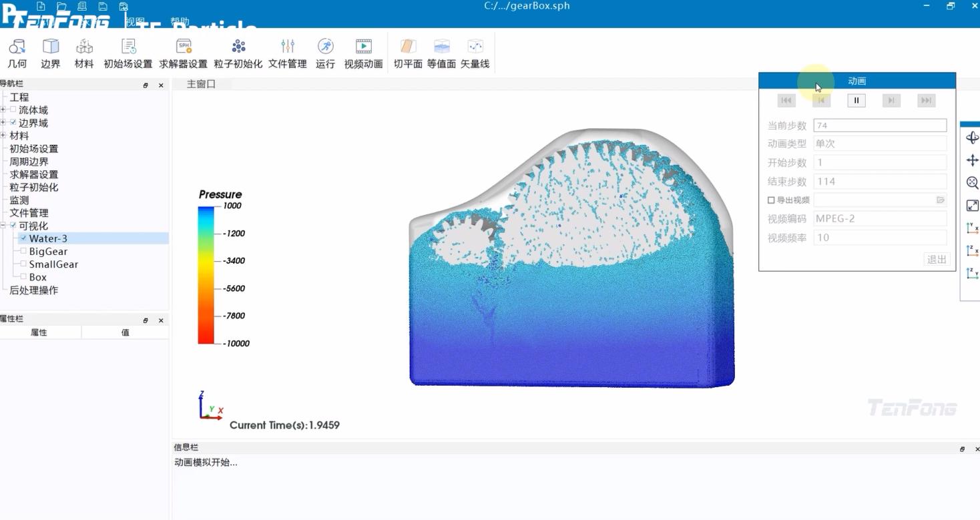
Task: Select the 等值面 isosurface tool
Action: pyautogui.click(x=441, y=53)
